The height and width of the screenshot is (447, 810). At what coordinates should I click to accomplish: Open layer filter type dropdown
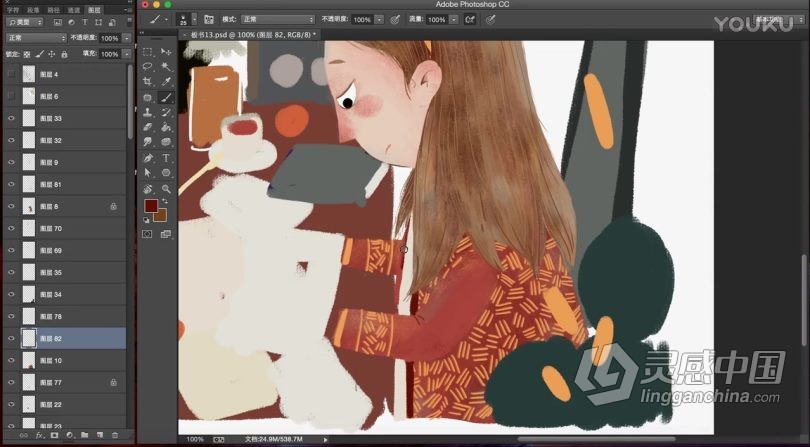pyautogui.click(x=25, y=22)
